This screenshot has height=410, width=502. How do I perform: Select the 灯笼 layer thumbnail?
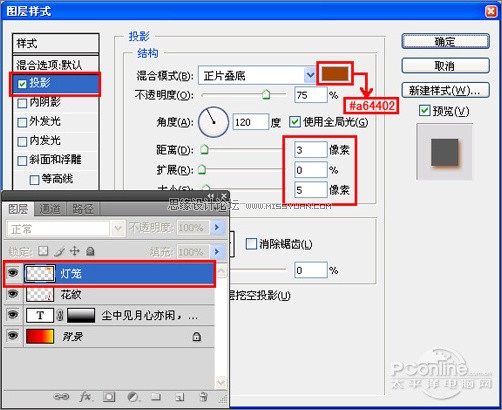click(40, 274)
